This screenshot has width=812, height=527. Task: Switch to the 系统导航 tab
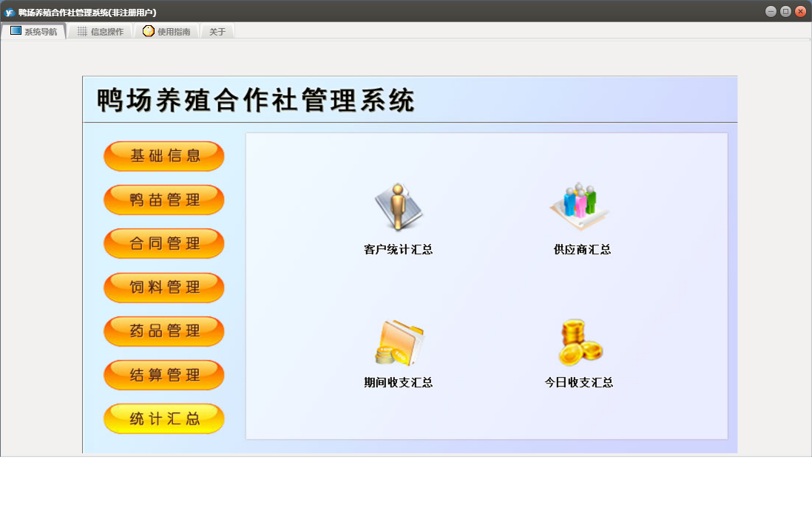[x=34, y=32]
